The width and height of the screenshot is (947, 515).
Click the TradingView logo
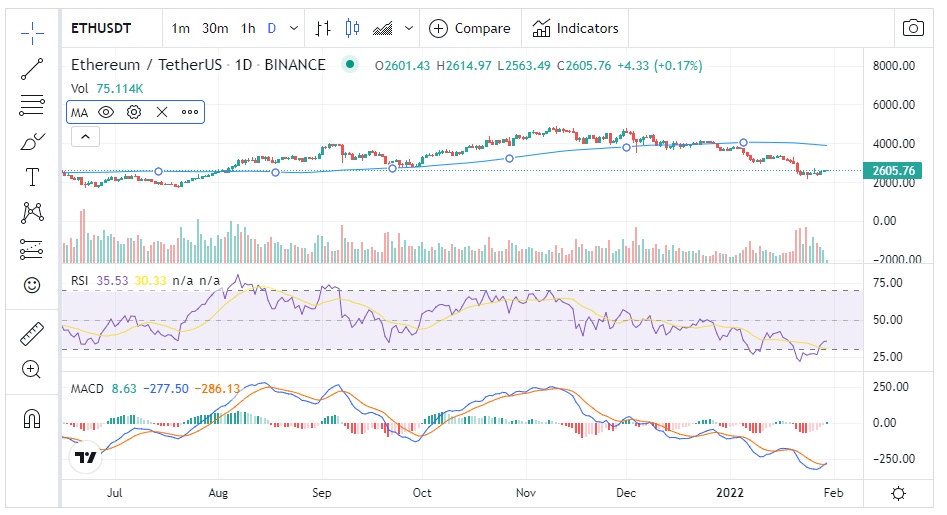coord(85,458)
